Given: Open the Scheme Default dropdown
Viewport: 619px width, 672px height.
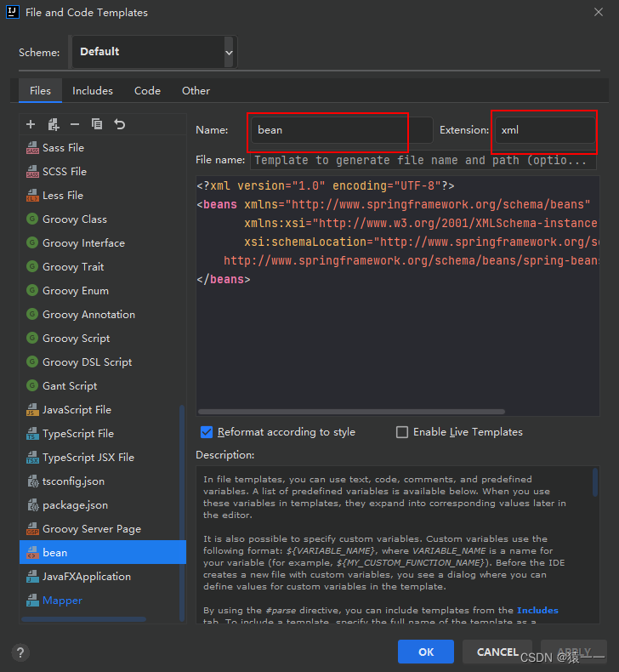Looking at the screenshot, I should (x=154, y=52).
